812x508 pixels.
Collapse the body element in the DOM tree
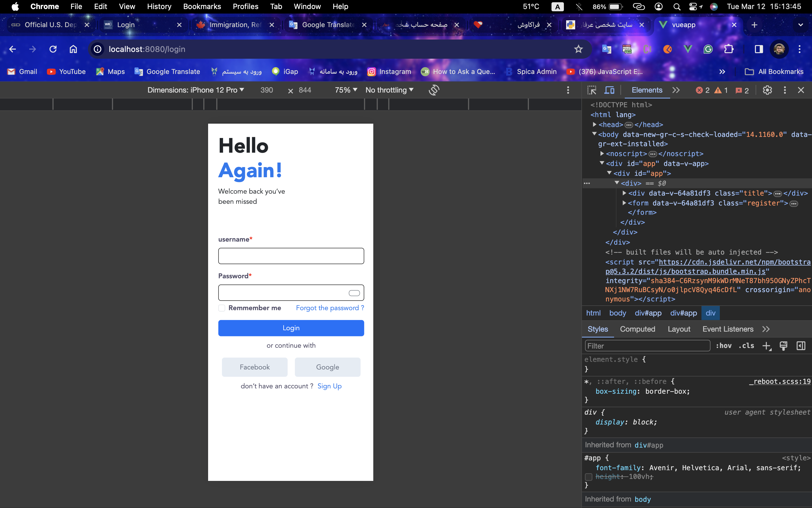[594, 134]
